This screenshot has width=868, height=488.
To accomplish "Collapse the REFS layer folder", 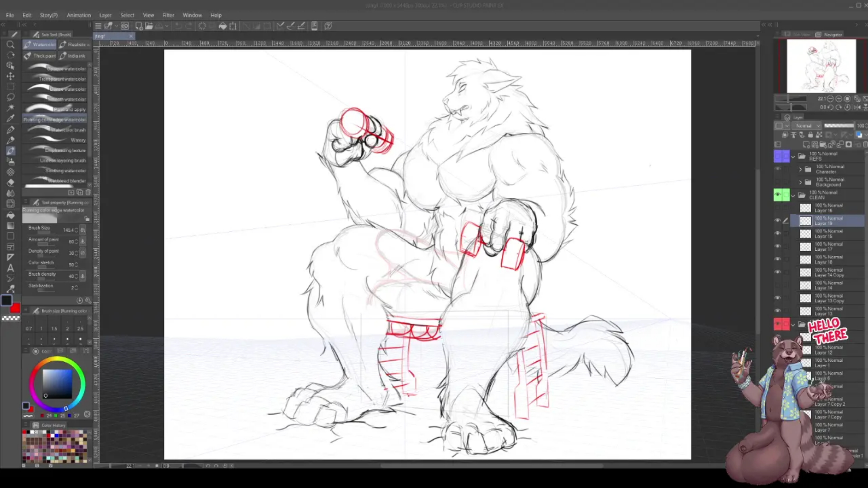I will (x=793, y=156).
